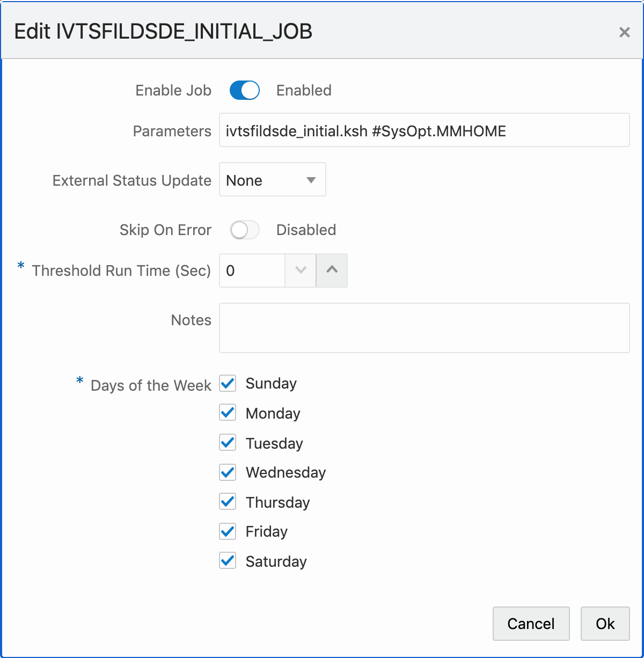Click inside the Parameters input field
This screenshot has width=644, height=658.
(424, 130)
